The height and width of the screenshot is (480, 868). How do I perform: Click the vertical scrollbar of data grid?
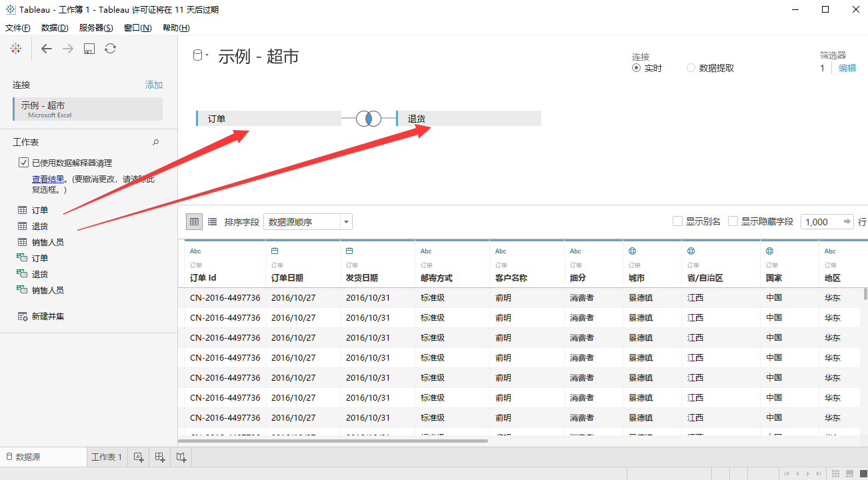pos(865,294)
